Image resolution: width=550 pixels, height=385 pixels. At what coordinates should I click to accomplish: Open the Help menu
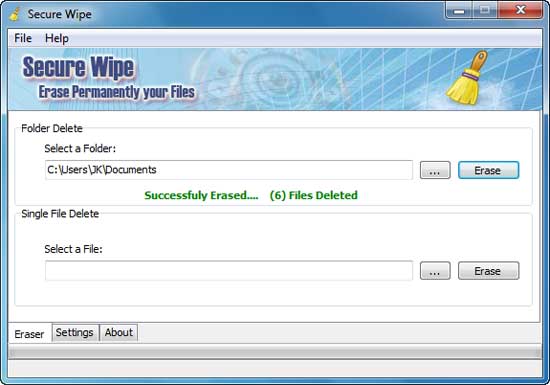(56, 38)
